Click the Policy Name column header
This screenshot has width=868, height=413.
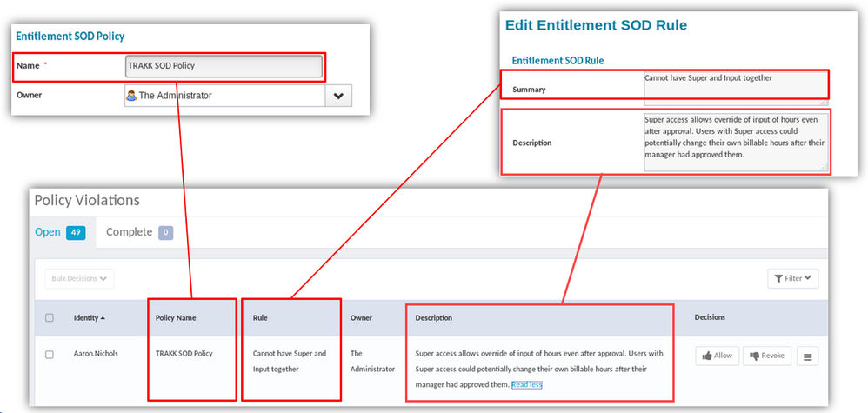(x=175, y=318)
